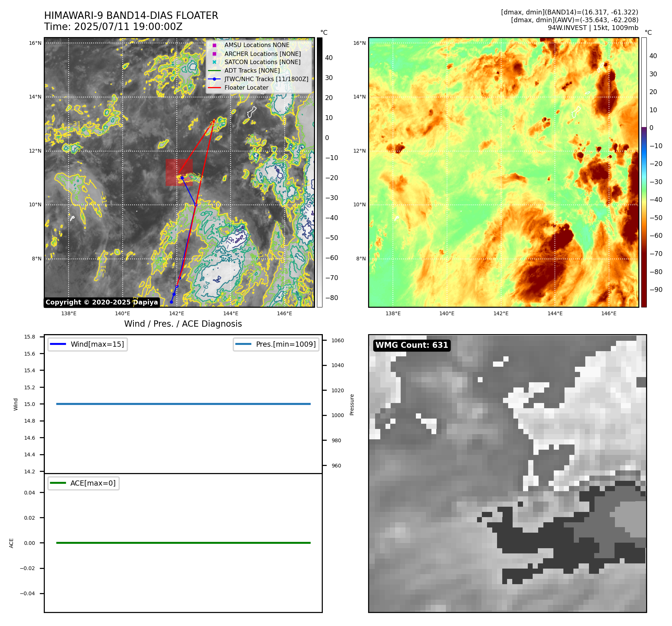Click the ARCHER Locations magenta square marker
The image size is (672, 626).
pyautogui.click(x=214, y=54)
